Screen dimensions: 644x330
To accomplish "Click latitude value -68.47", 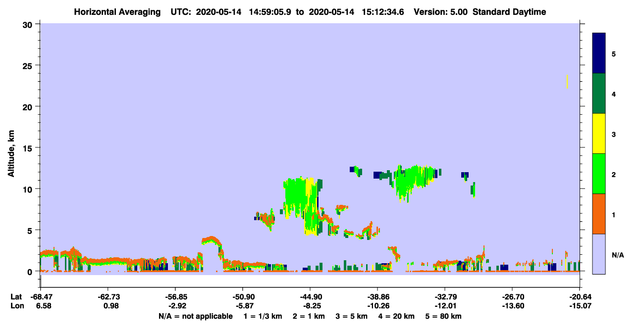I will click(40, 297).
